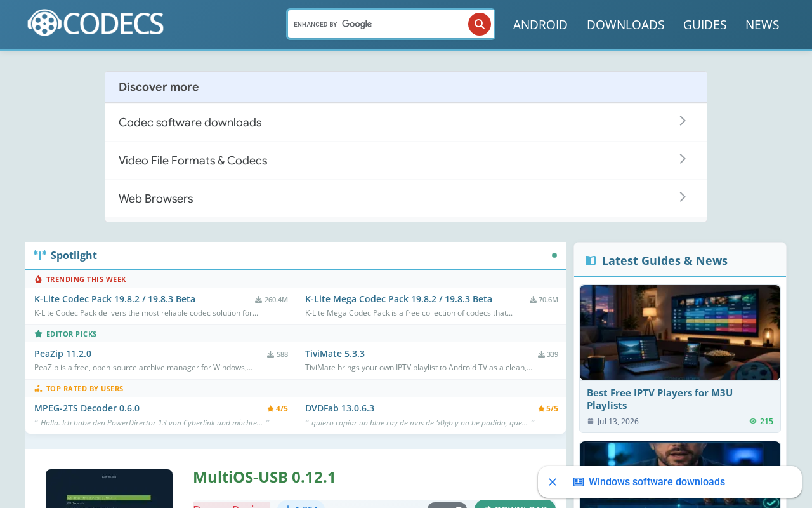Click the Spotlight heading text
The image size is (812, 508).
(x=74, y=255)
